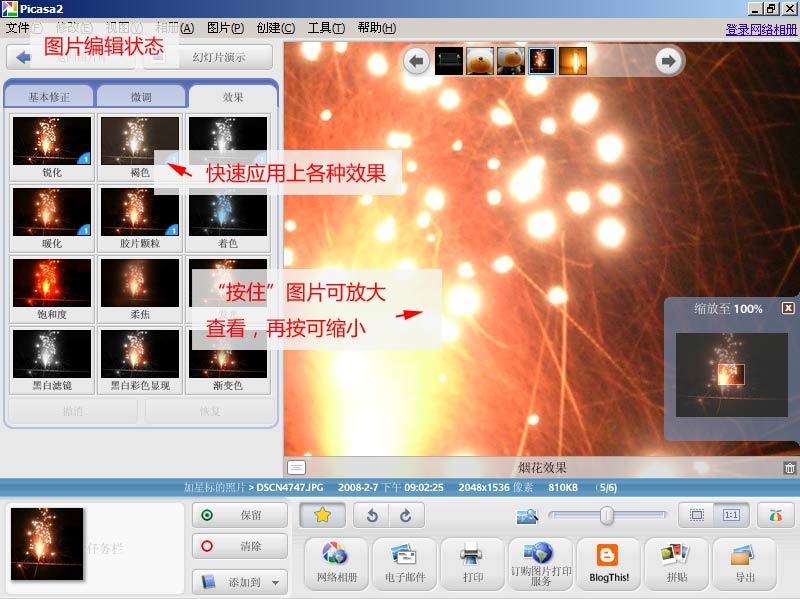Delete caption with the trash icon
This screenshot has width=800, height=599.
click(790, 467)
